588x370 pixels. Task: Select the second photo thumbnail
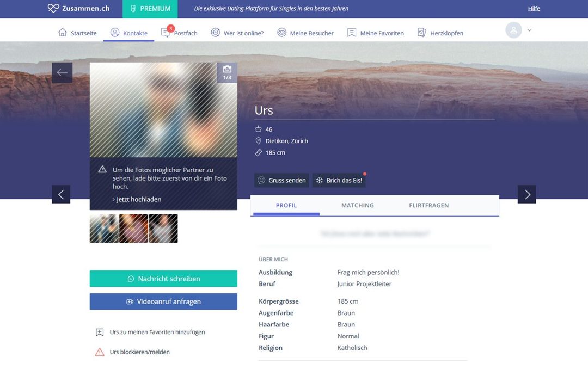[134, 229]
